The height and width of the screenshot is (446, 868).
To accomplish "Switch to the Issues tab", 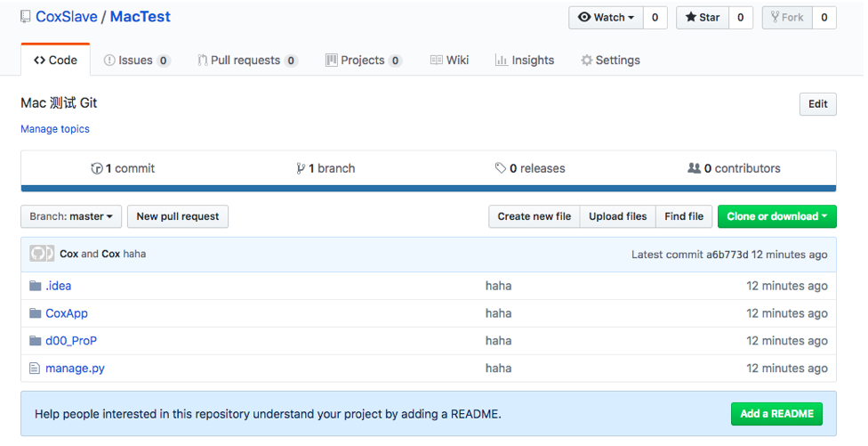I will point(137,61).
